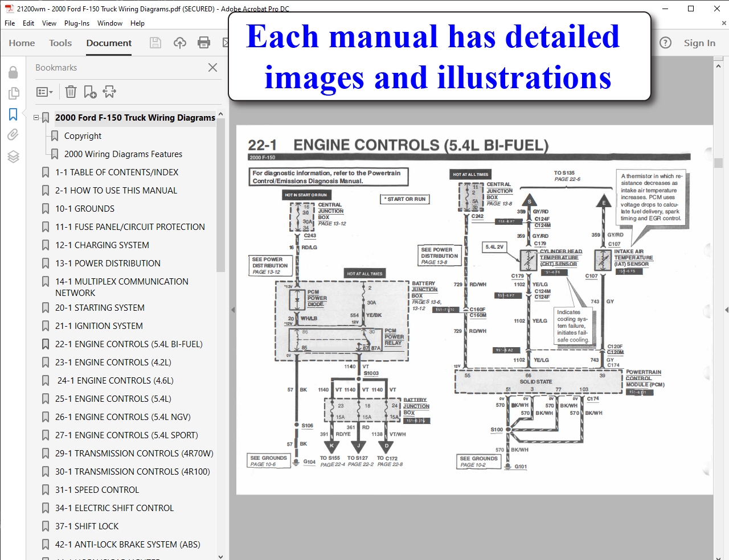Click the Print icon
The width and height of the screenshot is (729, 560).
203,43
